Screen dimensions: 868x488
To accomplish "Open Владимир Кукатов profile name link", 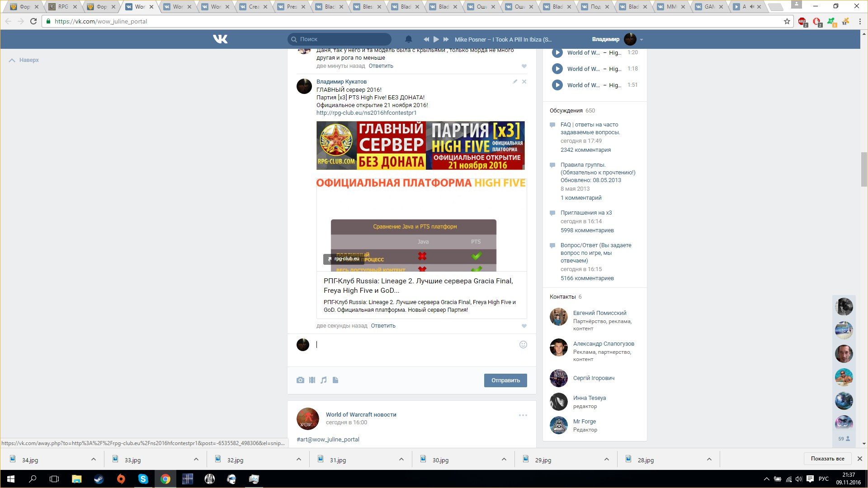I will click(341, 82).
